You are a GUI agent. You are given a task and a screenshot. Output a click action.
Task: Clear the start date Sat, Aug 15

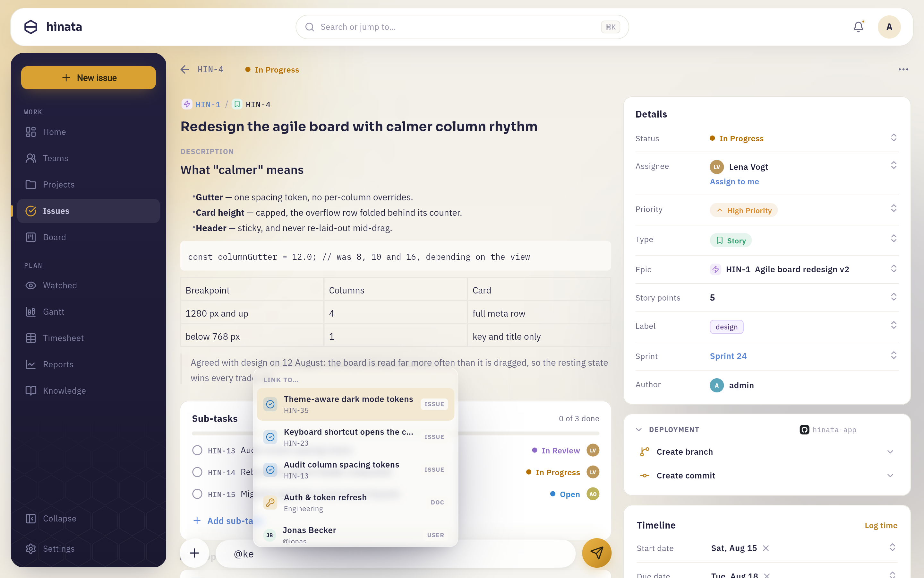coord(766,548)
